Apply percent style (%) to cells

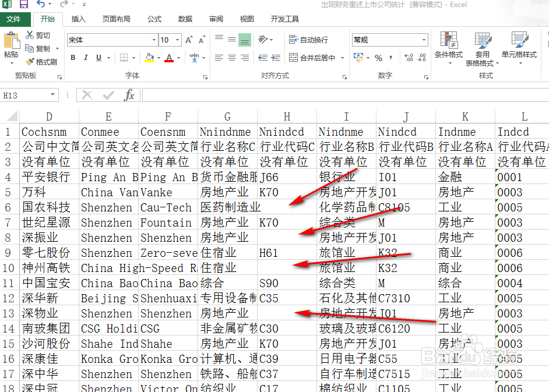point(377,56)
